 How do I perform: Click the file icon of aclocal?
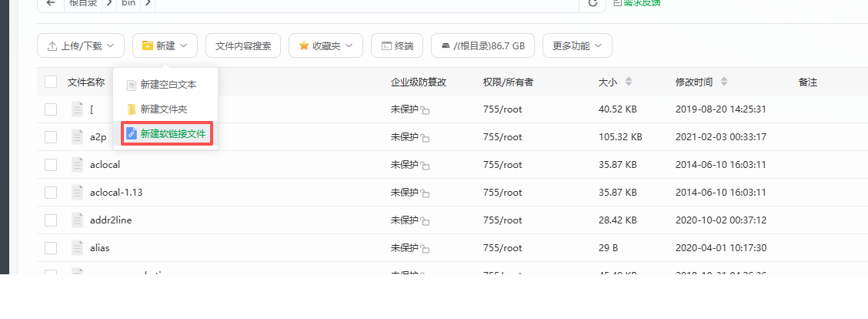[78, 165]
